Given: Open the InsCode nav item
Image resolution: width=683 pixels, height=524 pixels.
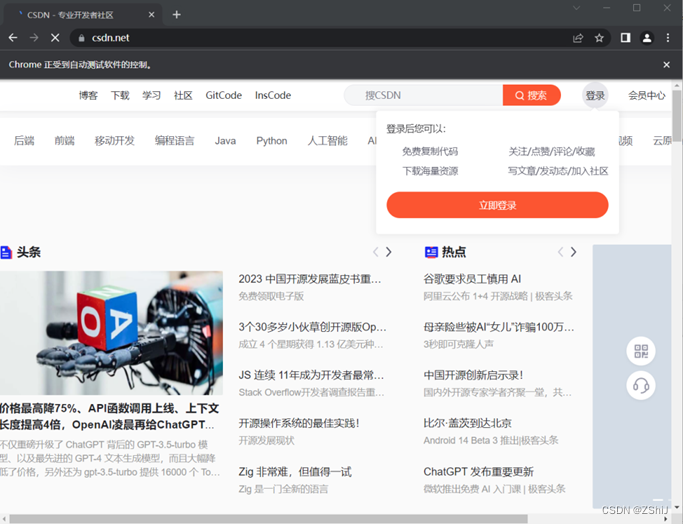Looking at the screenshot, I should (x=273, y=95).
